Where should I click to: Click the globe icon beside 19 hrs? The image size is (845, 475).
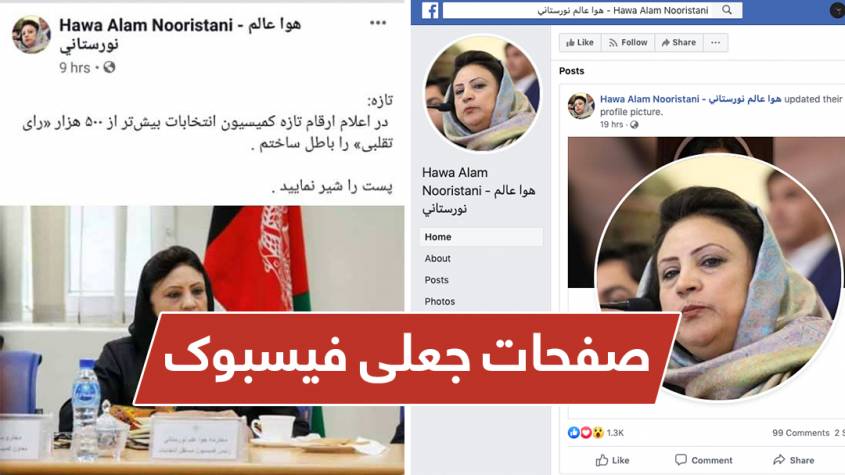pos(634,125)
